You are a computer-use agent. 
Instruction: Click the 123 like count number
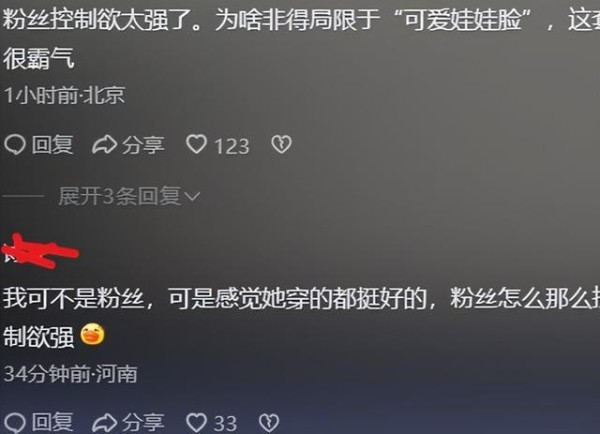click(232, 146)
